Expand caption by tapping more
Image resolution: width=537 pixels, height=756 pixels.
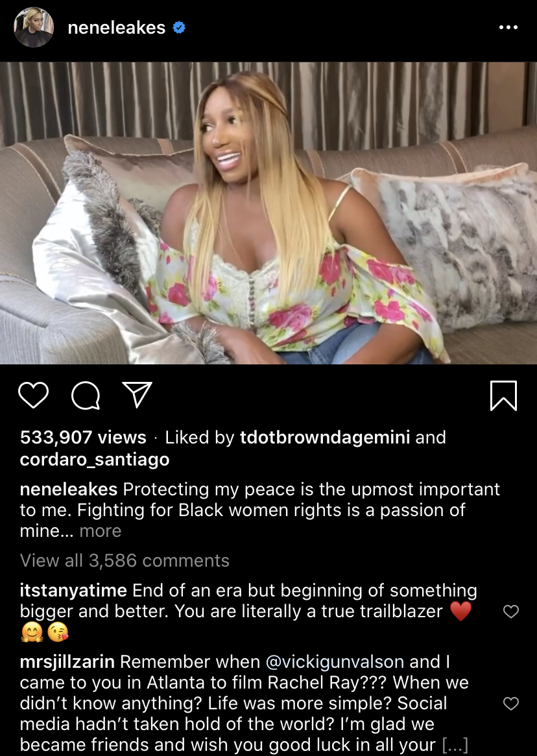(x=101, y=531)
